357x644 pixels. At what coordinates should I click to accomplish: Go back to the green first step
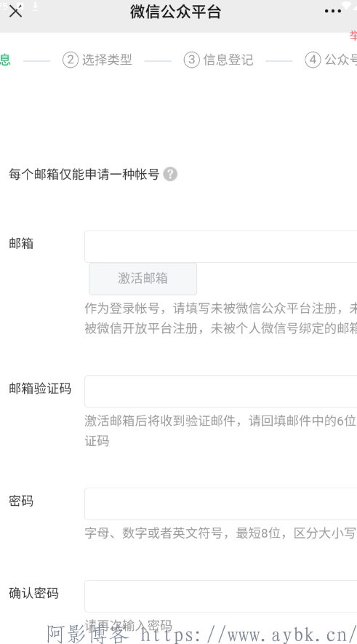click(5, 60)
